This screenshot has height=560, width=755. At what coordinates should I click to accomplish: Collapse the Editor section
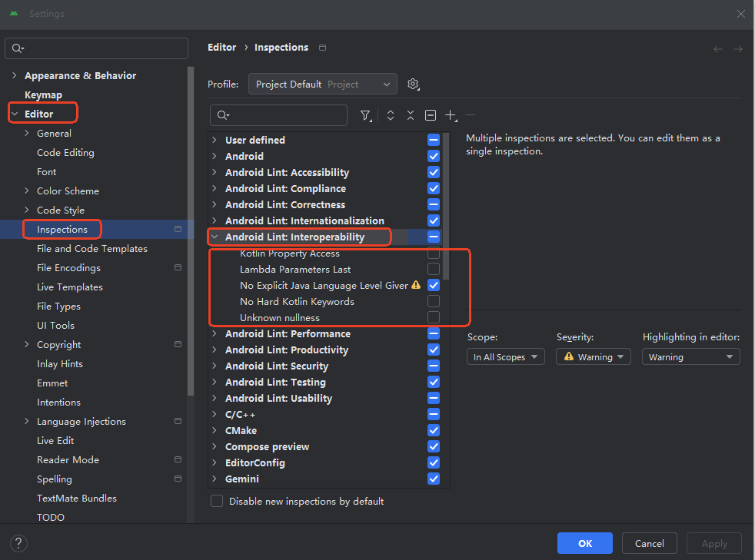15,114
